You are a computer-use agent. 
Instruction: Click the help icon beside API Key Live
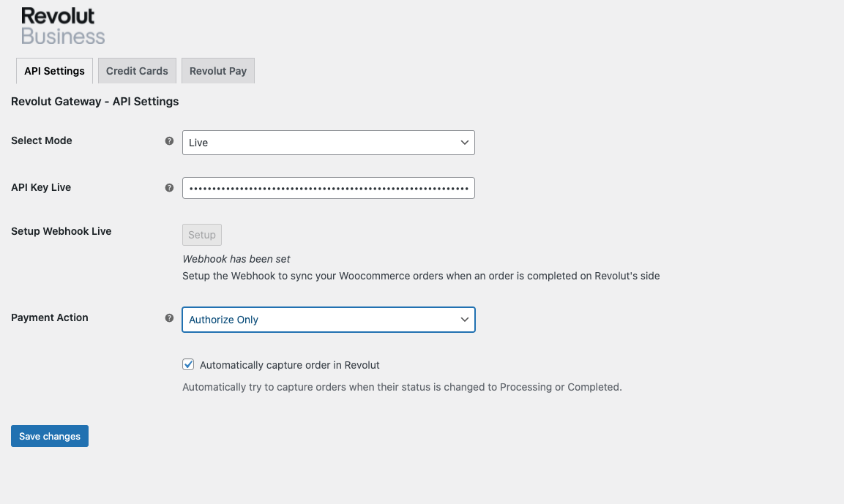[169, 188]
